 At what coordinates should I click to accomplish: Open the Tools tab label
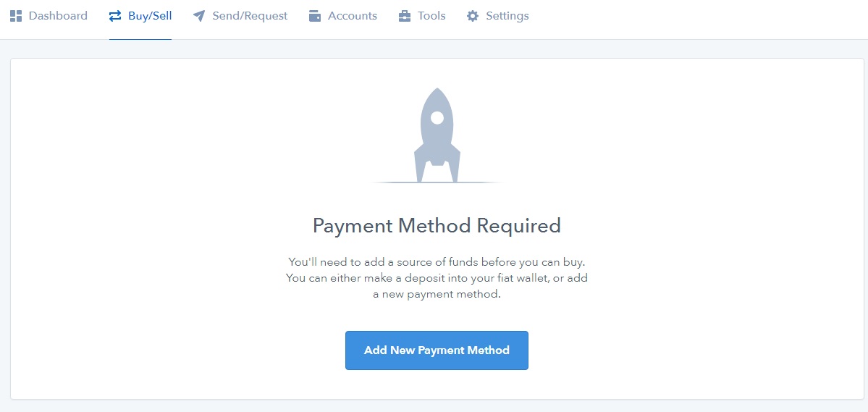click(431, 16)
